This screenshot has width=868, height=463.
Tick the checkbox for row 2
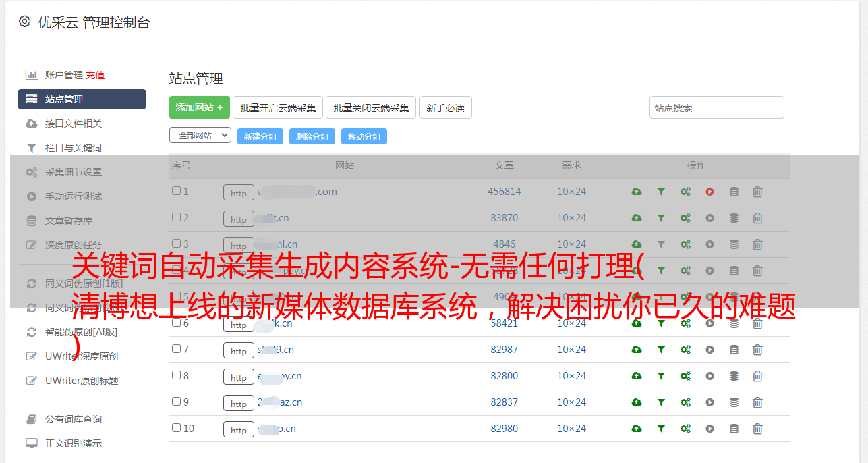pos(176,217)
